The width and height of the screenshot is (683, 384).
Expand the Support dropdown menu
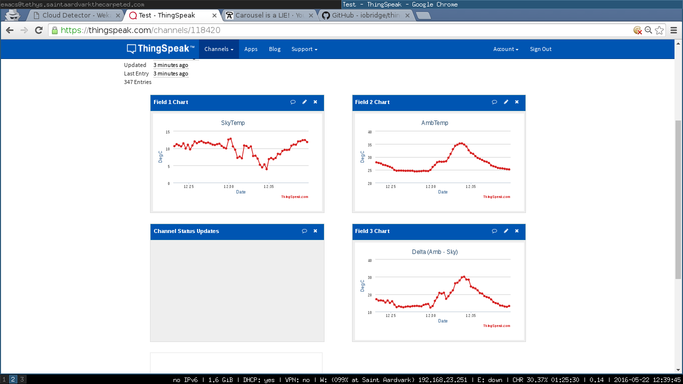click(304, 49)
